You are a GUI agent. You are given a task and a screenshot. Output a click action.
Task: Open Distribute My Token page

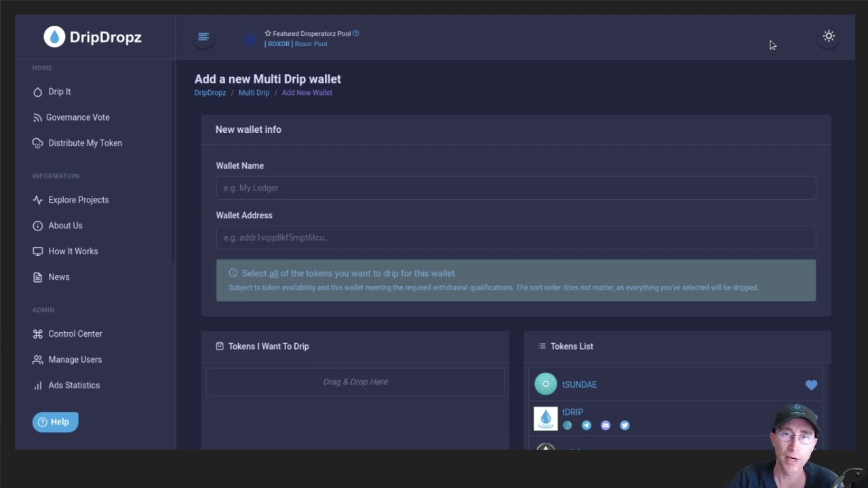click(85, 143)
